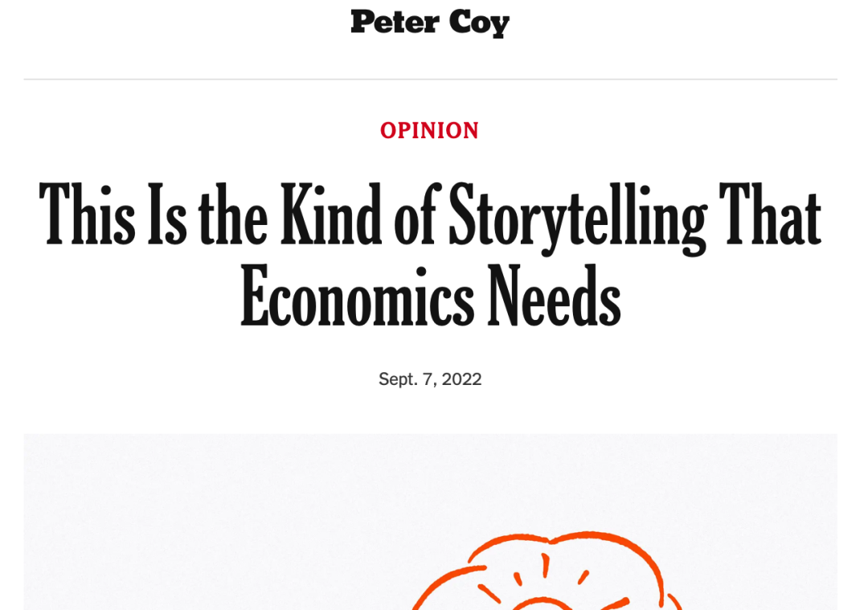The height and width of the screenshot is (610, 868).
Task: Click the word Is in the headline
Action: pos(167,214)
